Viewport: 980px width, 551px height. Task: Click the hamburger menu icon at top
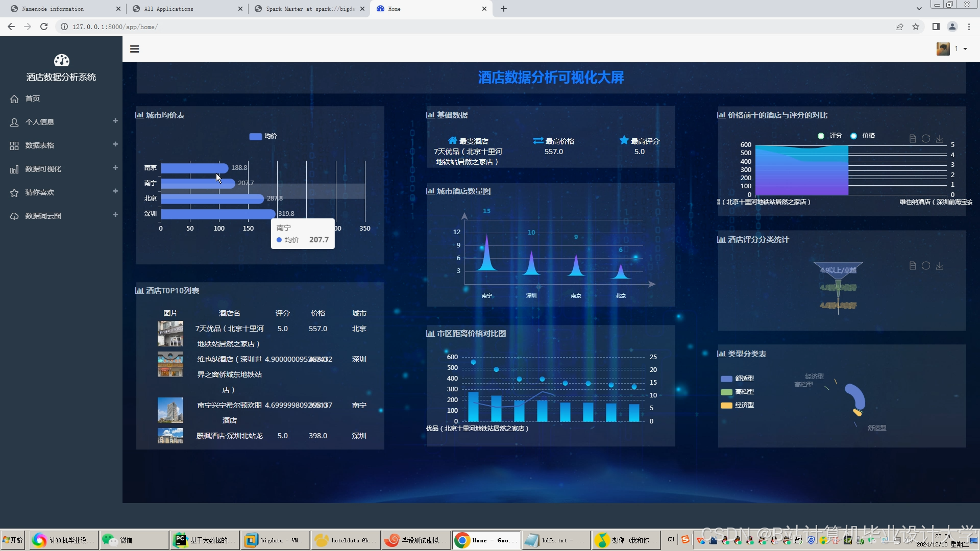coord(134,48)
